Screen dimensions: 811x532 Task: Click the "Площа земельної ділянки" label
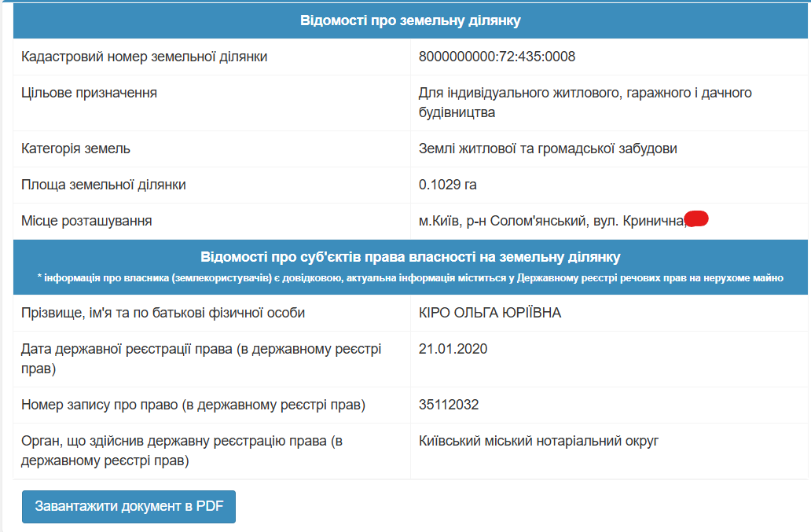(103, 185)
